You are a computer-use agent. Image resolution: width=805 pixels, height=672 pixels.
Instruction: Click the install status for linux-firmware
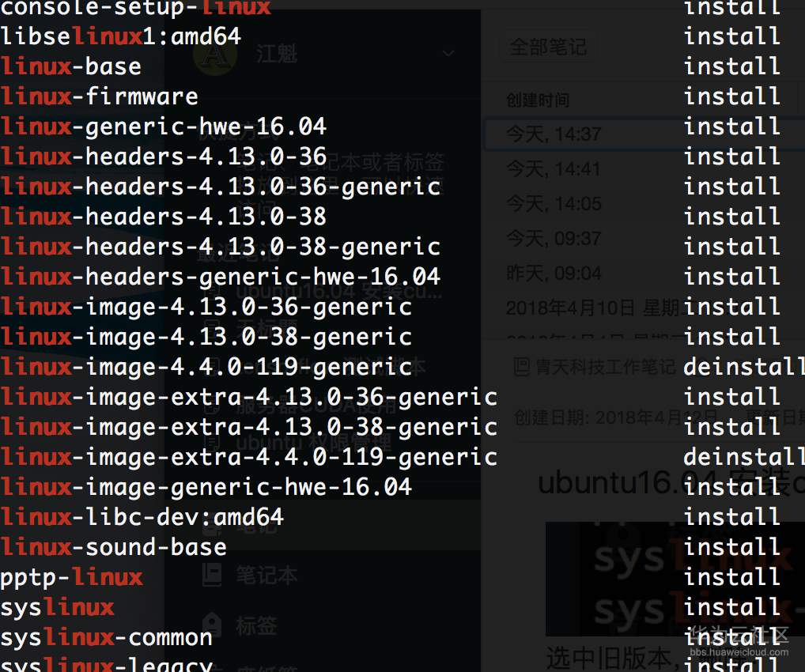coord(732,96)
